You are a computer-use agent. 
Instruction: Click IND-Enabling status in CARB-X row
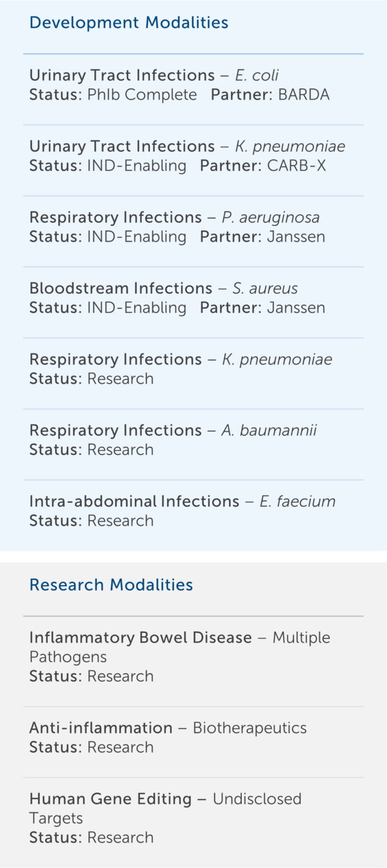click(x=137, y=166)
